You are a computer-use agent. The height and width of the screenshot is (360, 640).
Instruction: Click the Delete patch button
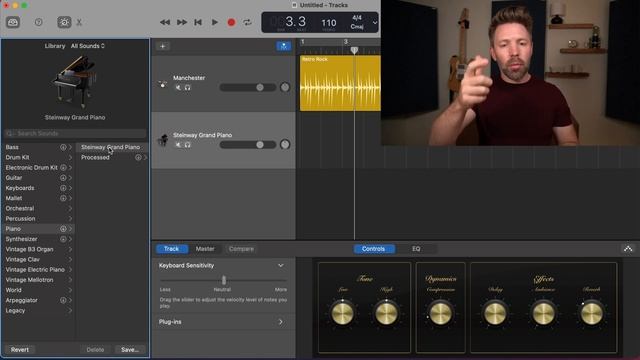(95, 349)
